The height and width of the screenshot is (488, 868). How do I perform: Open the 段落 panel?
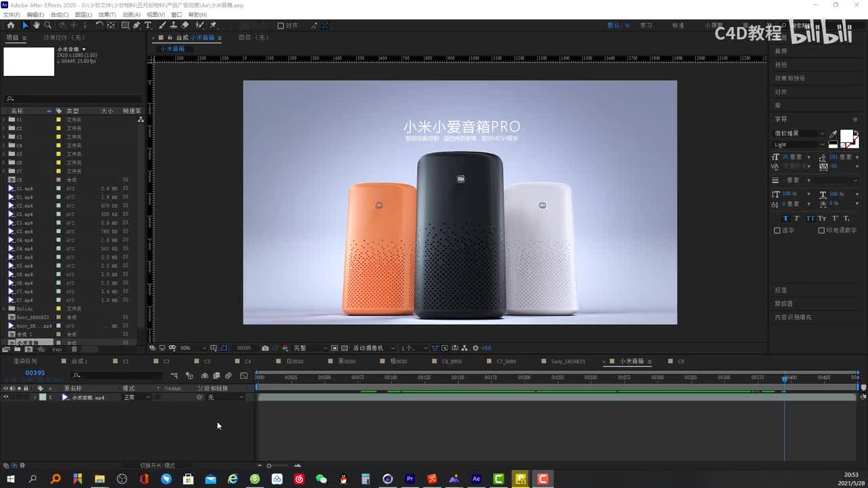click(781, 290)
